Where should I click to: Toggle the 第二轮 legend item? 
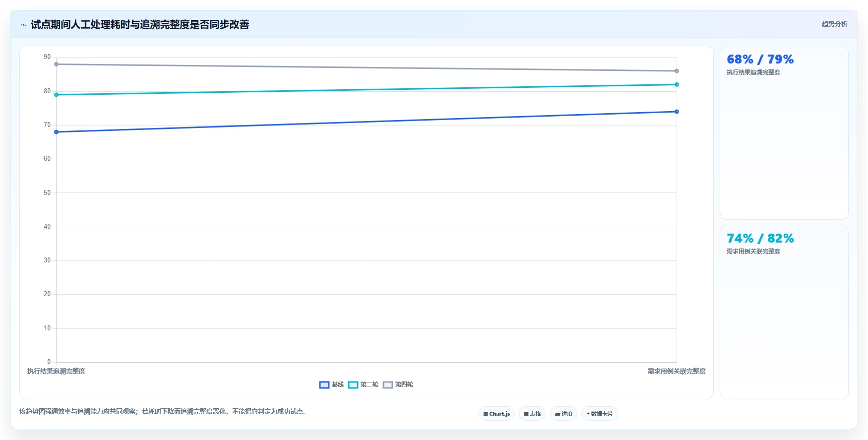[x=363, y=384]
